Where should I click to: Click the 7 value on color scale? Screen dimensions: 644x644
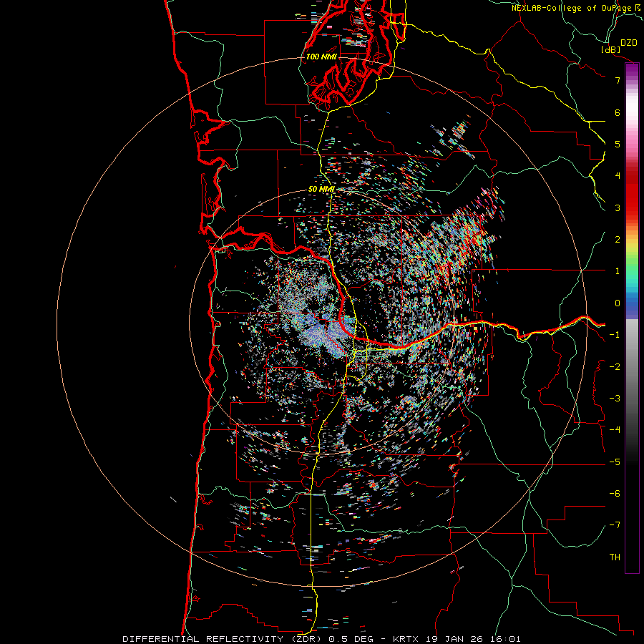pos(618,80)
